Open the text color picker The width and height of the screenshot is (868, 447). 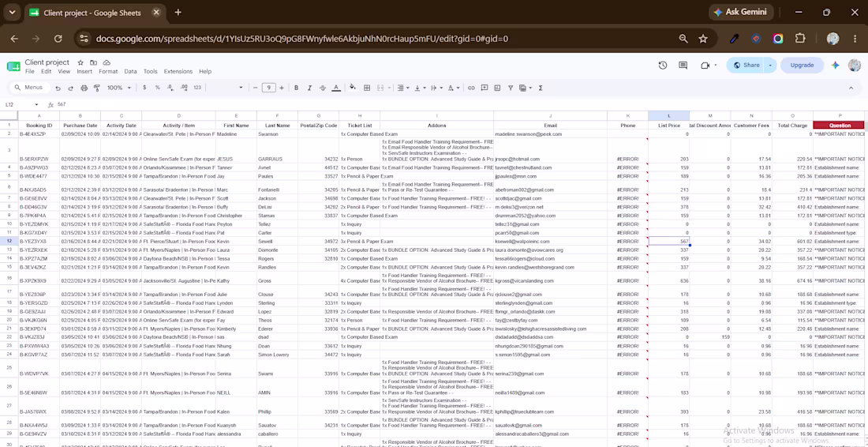click(x=336, y=88)
